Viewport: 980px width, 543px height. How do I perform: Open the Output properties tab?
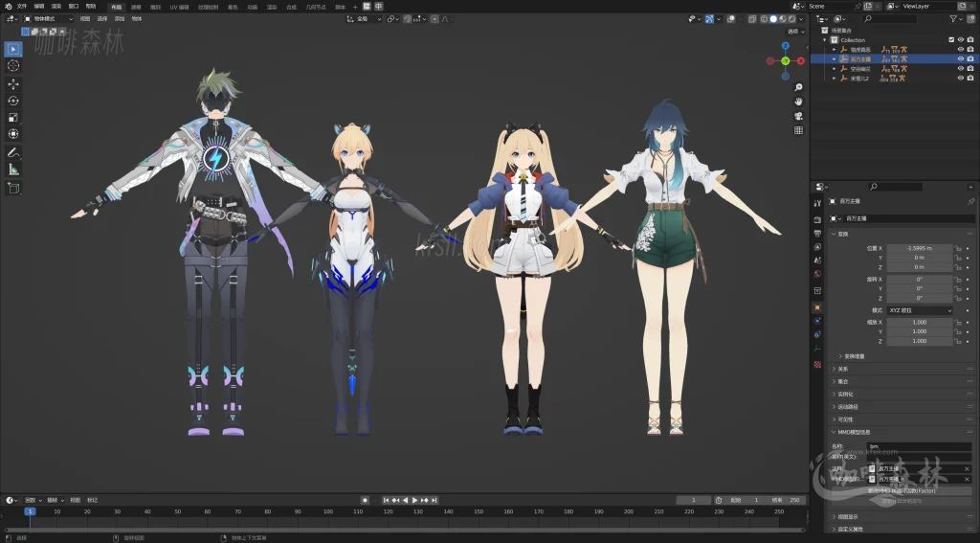click(817, 234)
